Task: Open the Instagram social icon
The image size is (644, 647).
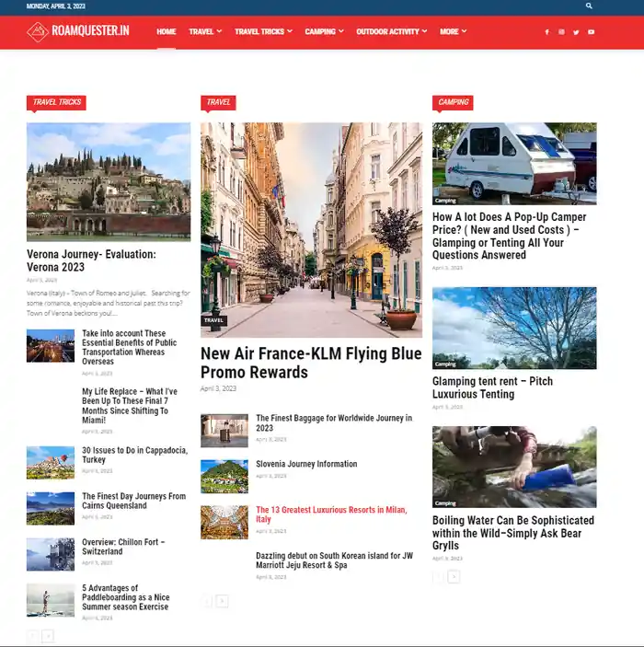Action: (561, 32)
